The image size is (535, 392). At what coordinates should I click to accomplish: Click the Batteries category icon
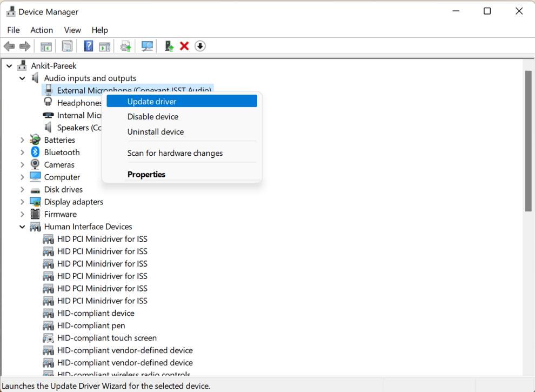point(35,139)
